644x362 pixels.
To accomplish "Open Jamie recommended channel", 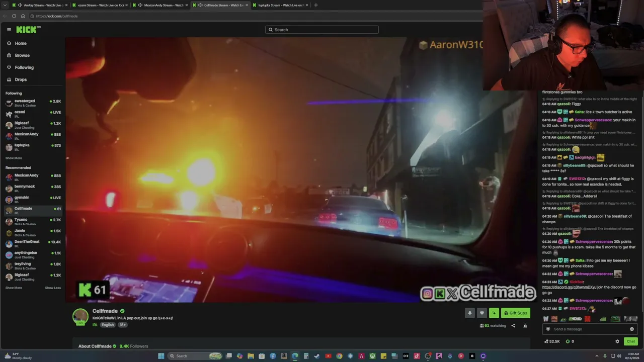I will pos(33,233).
